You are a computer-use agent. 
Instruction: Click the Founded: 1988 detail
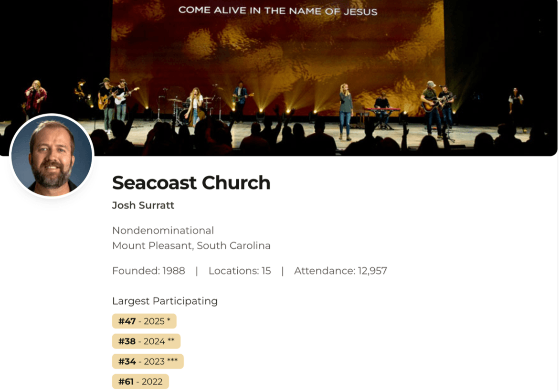(x=148, y=271)
